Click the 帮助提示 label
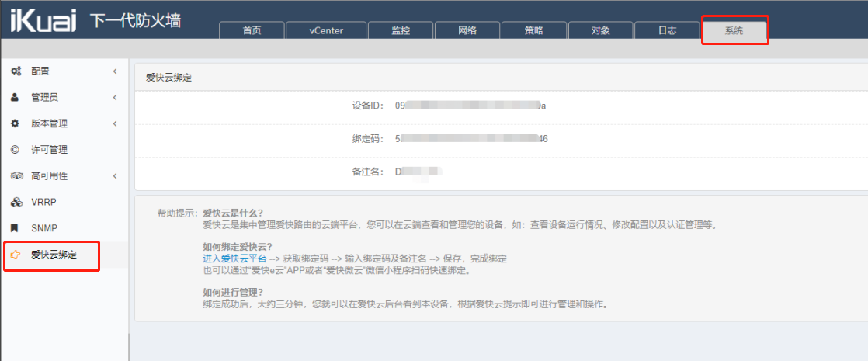The height and width of the screenshot is (361, 868). 178,213
